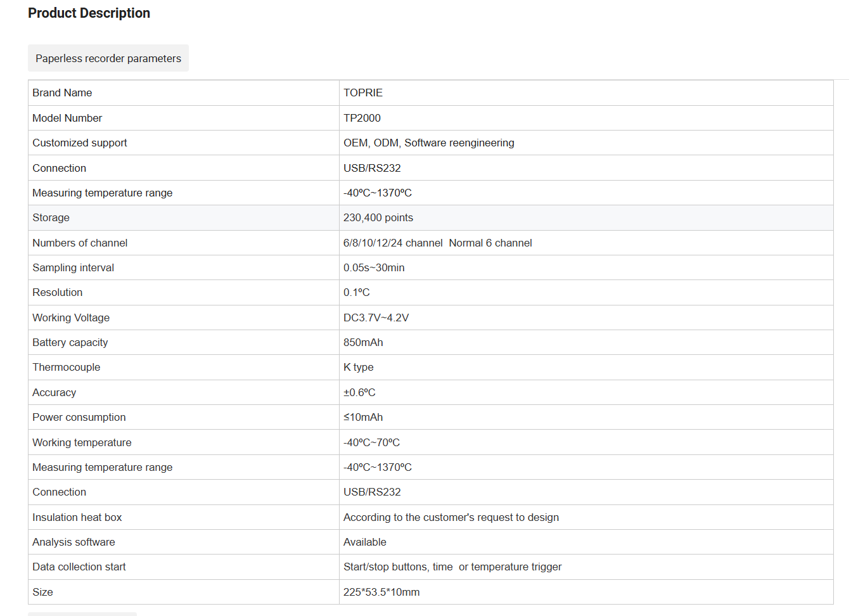Viewport: 851px width, 616px height.
Task: Click the K type value
Action: pos(359,367)
